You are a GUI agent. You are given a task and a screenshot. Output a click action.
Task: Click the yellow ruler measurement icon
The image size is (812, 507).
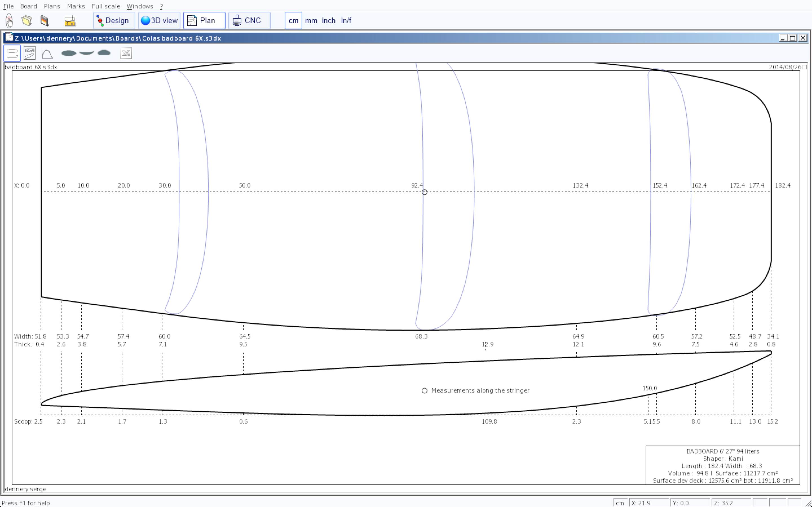tap(70, 21)
